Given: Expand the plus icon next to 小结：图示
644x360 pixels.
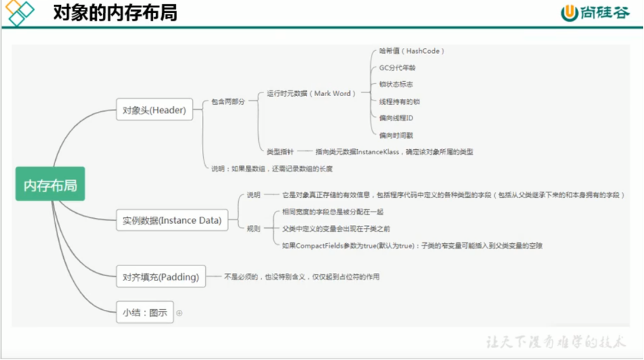Looking at the screenshot, I should pyautogui.click(x=179, y=313).
